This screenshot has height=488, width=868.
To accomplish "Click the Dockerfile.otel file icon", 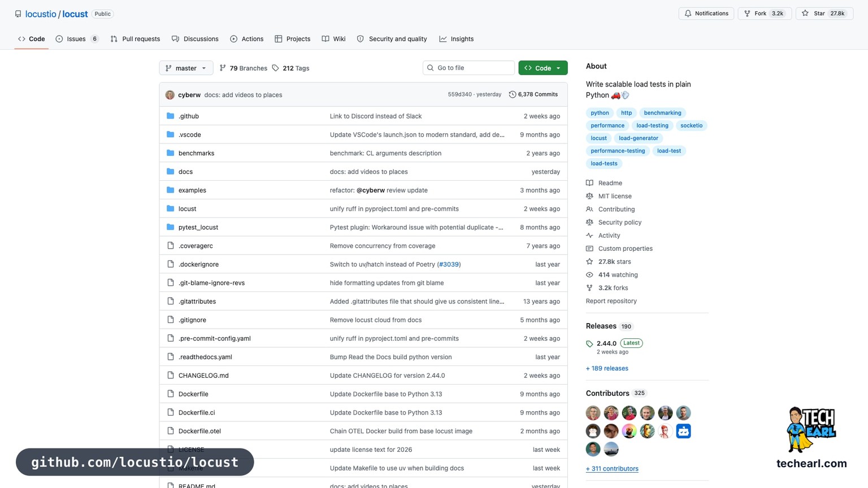I will (x=171, y=431).
